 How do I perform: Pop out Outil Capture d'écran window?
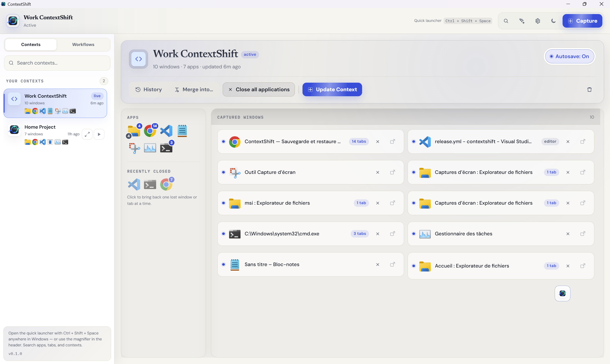tap(393, 172)
